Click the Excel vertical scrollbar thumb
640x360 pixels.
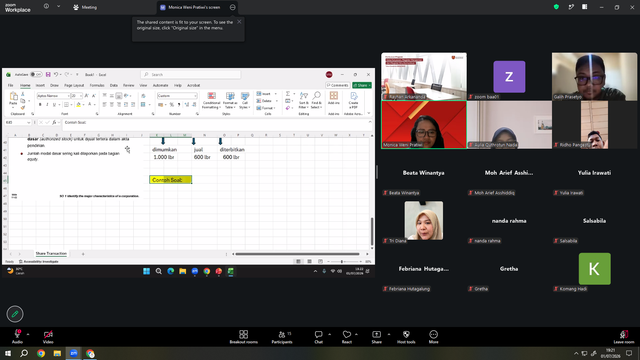(372, 231)
